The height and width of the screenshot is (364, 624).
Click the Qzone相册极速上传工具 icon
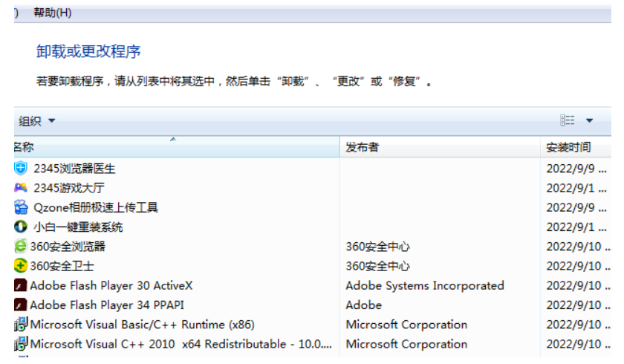tap(21, 207)
